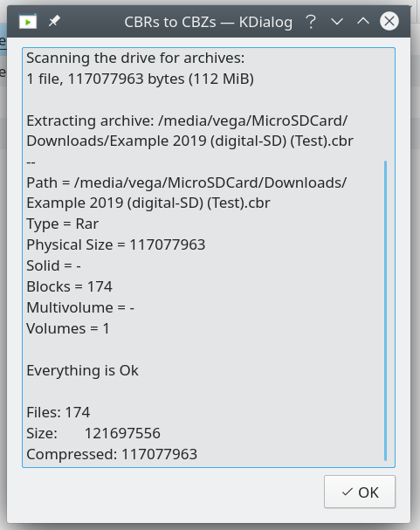Click the 'Compressed: 117077963' line
This screenshot has height=530, width=420.
(x=112, y=454)
